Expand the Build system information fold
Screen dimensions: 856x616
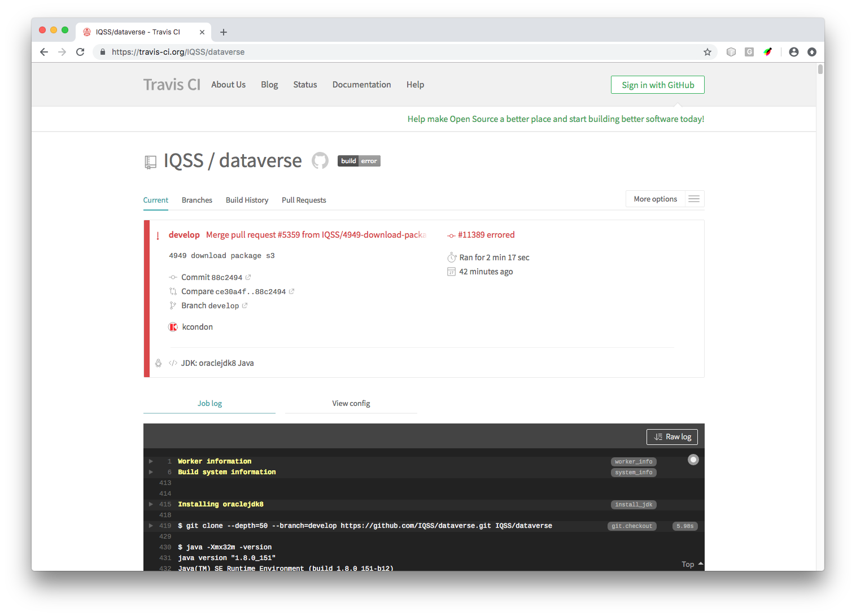(x=151, y=472)
